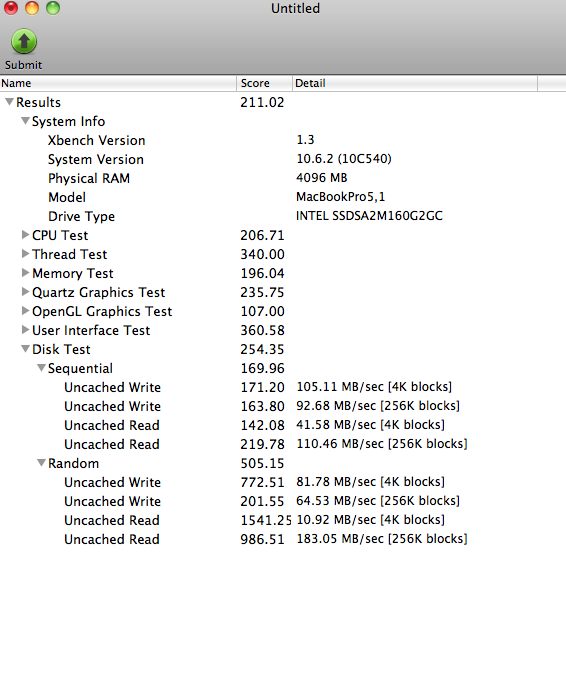566x686 pixels.
Task: Select the System Version row
Action: click(283, 159)
